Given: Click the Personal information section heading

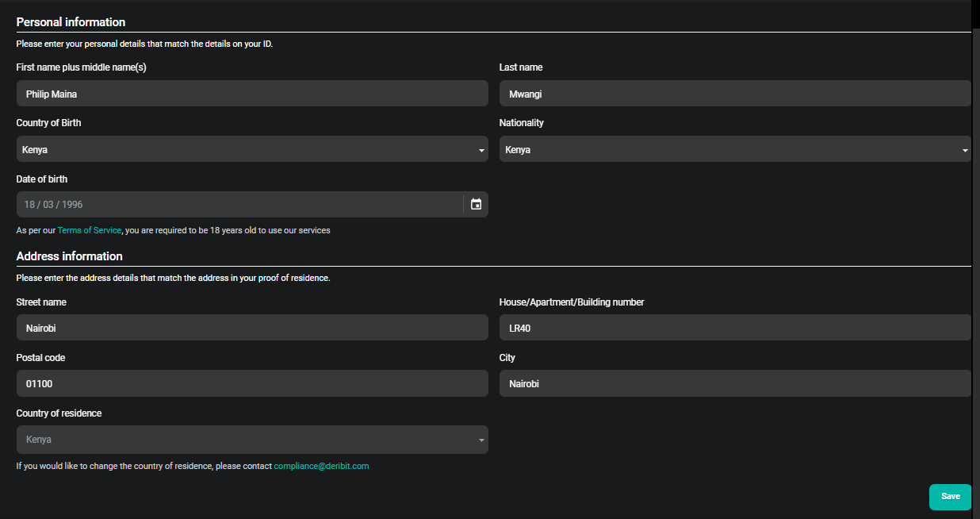Looking at the screenshot, I should (71, 21).
